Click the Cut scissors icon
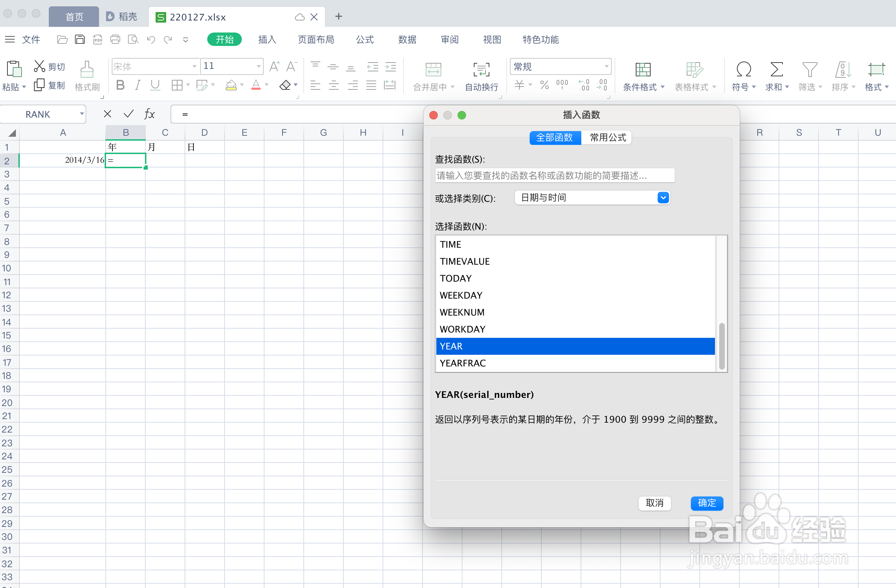This screenshot has height=588, width=896. coord(39,66)
